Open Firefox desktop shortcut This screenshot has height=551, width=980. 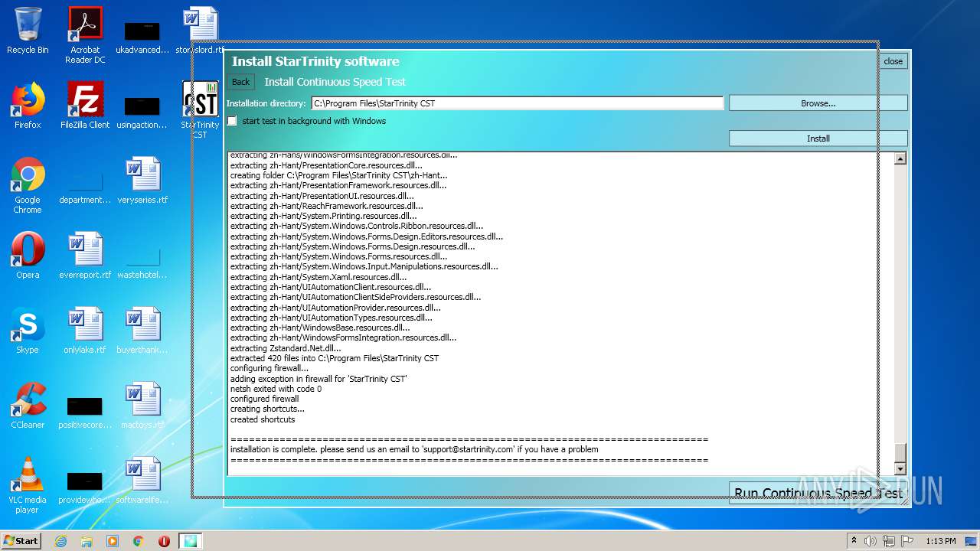(28, 106)
